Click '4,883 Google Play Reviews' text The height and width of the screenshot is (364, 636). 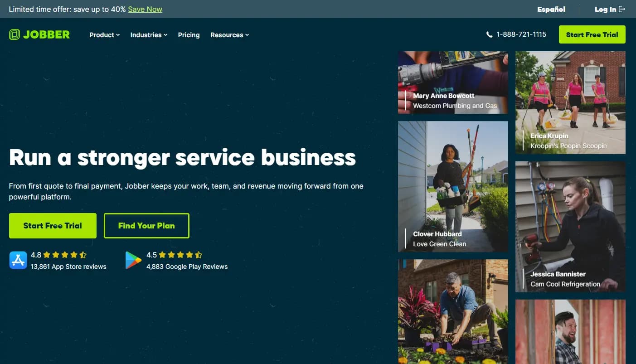pyautogui.click(x=187, y=267)
